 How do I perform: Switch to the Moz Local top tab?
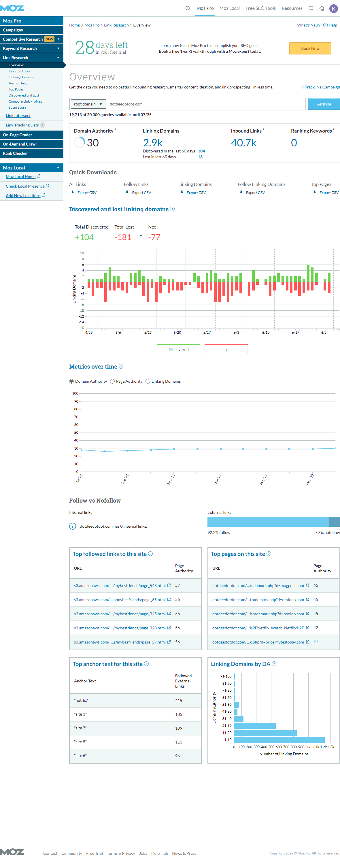tap(229, 8)
